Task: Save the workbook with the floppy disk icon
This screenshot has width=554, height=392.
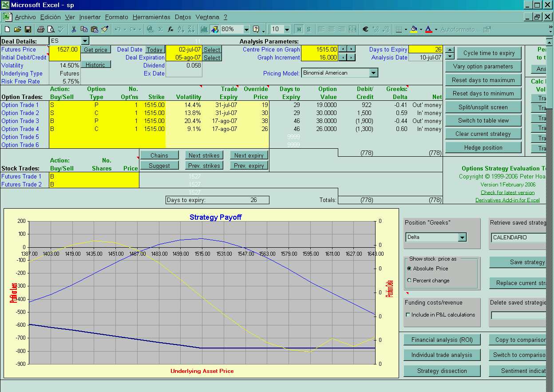Action: pyautogui.click(x=28, y=29)
